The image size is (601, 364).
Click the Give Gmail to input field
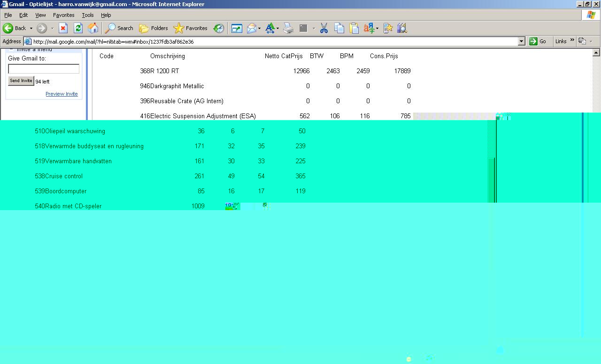[x=44, y=69]
